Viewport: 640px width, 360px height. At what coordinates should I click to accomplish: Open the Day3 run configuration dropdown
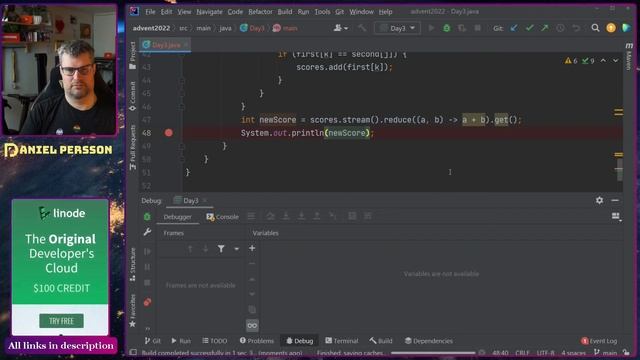(x=397, y=28)
